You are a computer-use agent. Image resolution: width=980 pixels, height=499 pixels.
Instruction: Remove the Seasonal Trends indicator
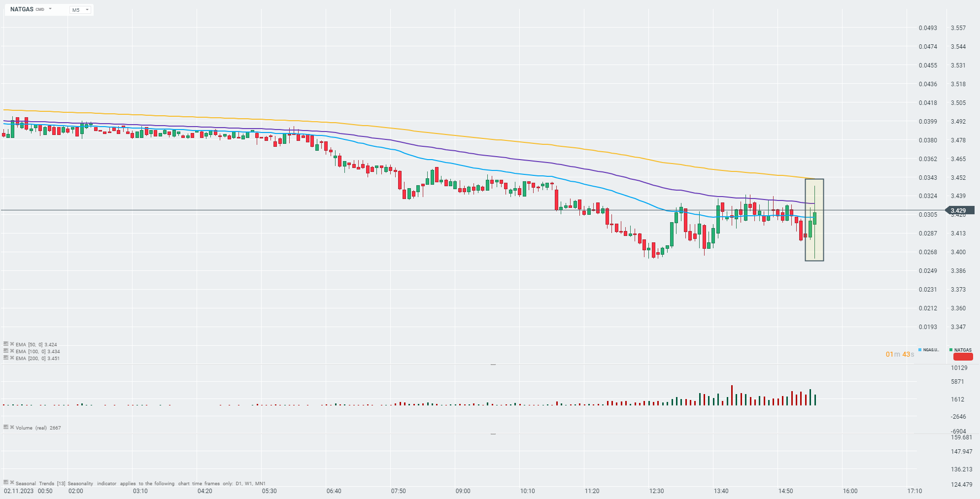pyautogui.click(x=12, y=482)
